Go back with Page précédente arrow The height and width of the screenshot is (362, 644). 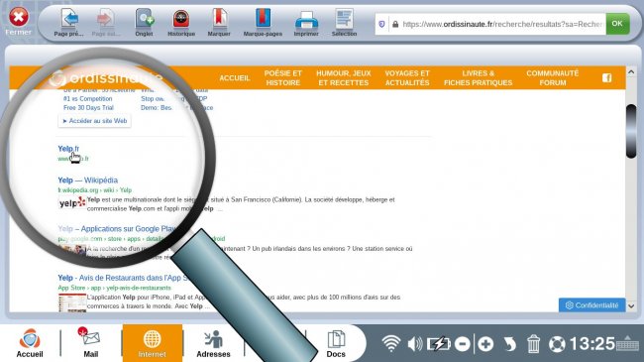click(68, 23)
